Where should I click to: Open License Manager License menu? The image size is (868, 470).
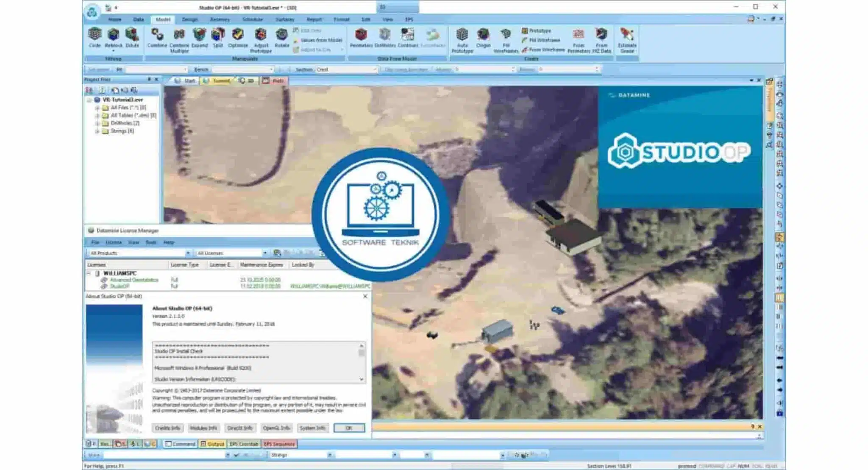coord(113,242)
